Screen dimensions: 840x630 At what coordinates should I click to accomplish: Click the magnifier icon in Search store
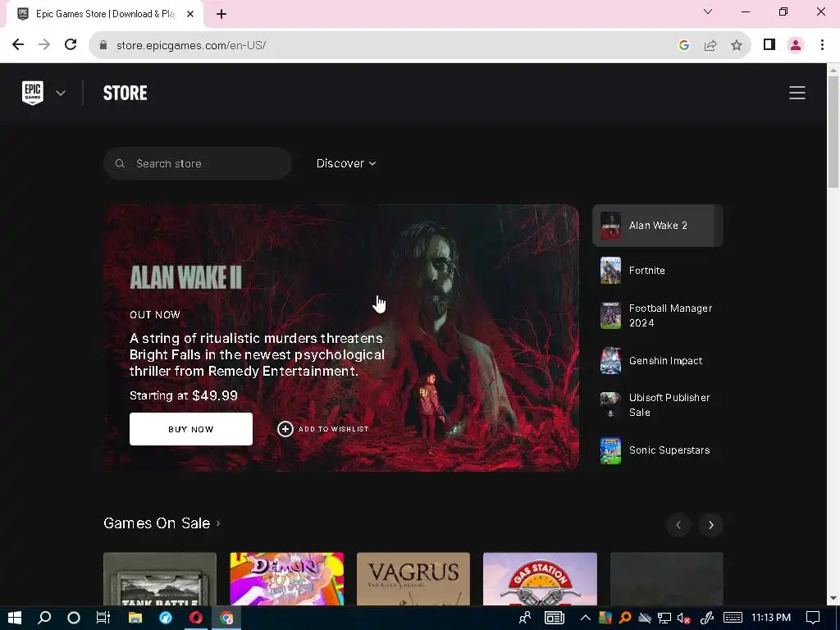(120, 163)
